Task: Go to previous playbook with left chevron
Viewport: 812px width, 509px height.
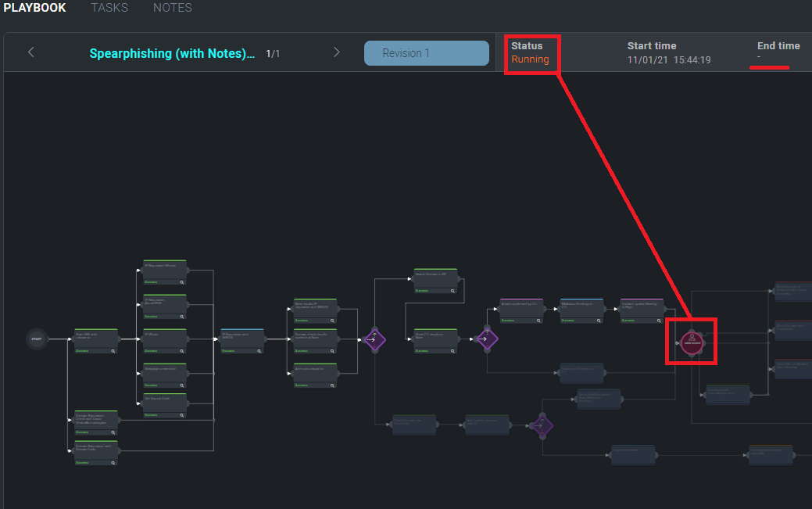Action: 31,52
